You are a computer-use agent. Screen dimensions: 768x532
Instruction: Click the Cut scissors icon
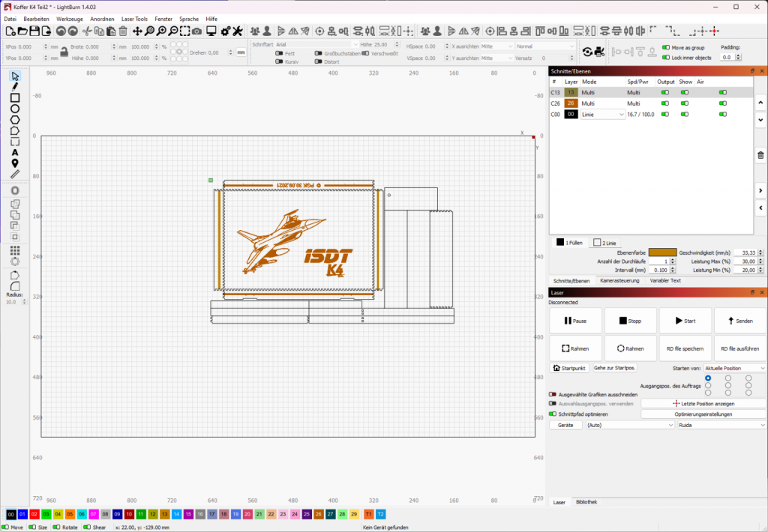(87, 31)
